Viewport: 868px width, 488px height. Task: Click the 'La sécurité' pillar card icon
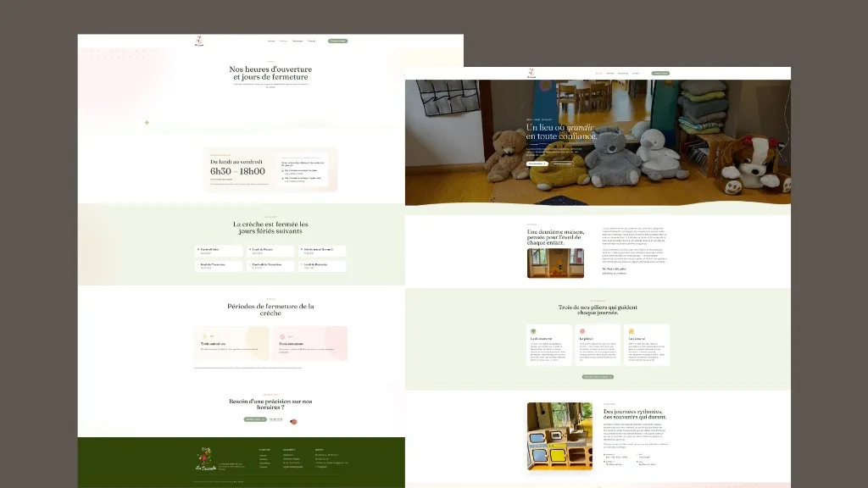(x=631, y=331)
